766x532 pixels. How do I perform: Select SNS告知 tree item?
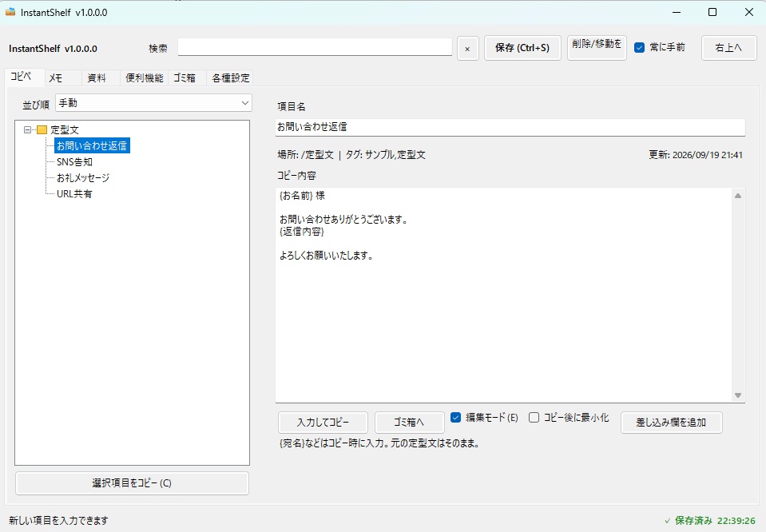tap(74, 161)
